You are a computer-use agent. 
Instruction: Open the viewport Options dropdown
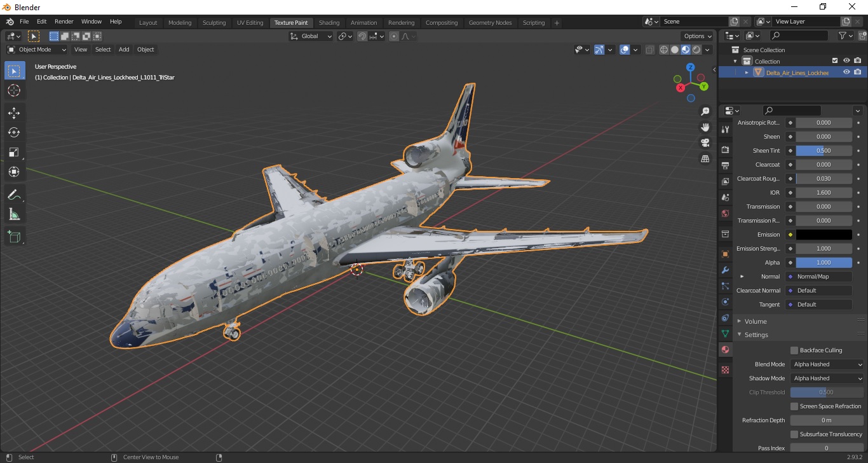pos(697,36)
